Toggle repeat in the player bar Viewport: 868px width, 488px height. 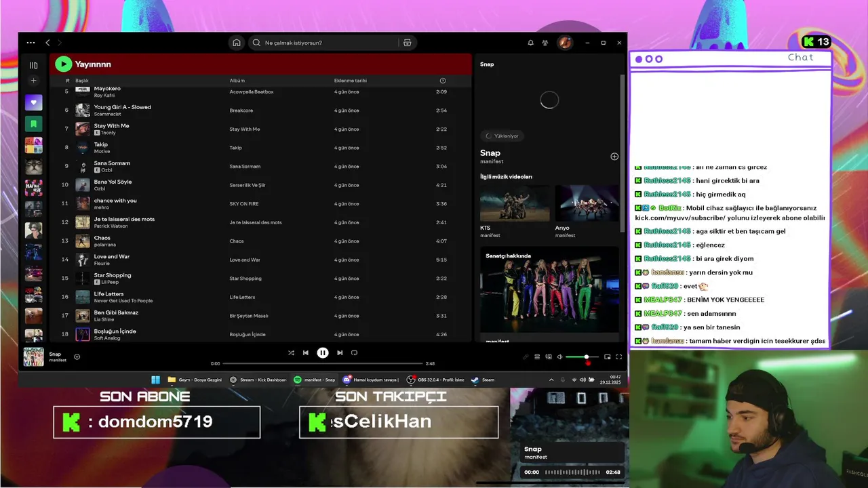[354, 352]
